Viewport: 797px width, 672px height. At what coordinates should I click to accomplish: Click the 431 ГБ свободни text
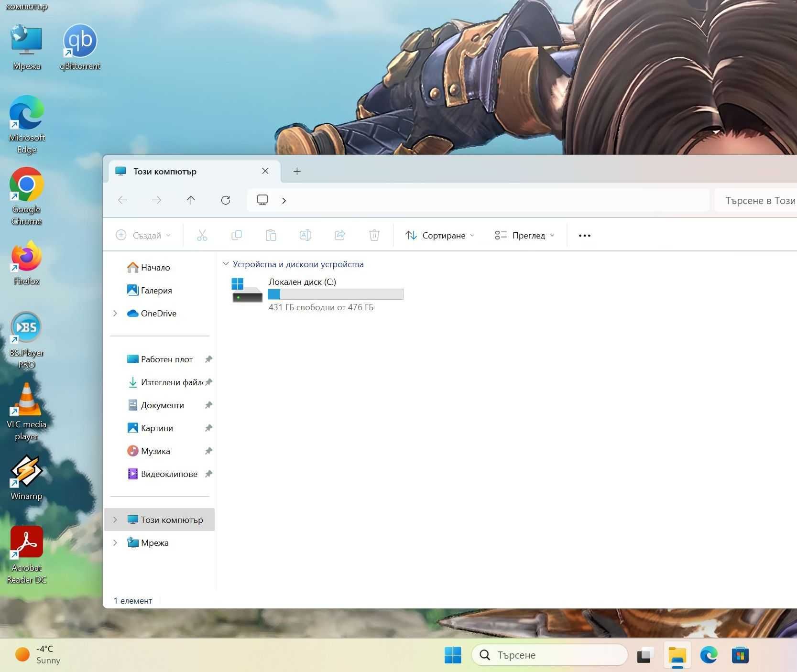[321, 307]
